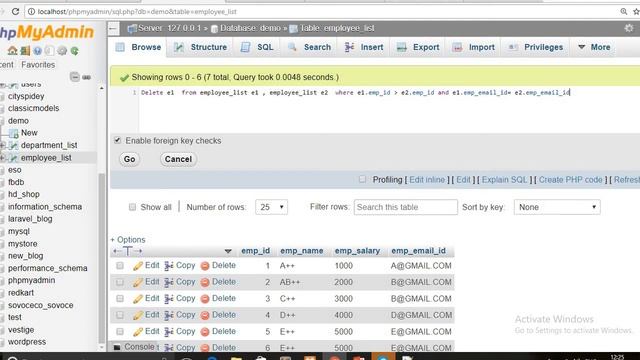The image size is (640, 360).
Task: Reload the navigation panel with green icon
Action: [x=74, y=51]
